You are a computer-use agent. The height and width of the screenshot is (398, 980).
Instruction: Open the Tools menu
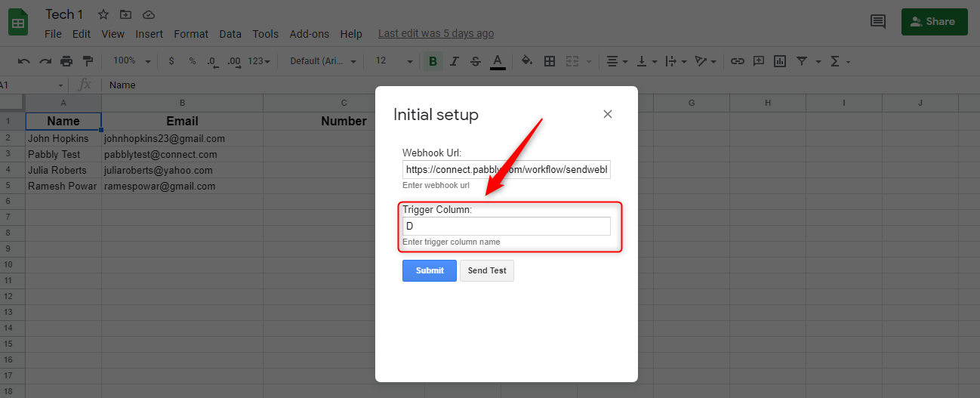(266, 34)
